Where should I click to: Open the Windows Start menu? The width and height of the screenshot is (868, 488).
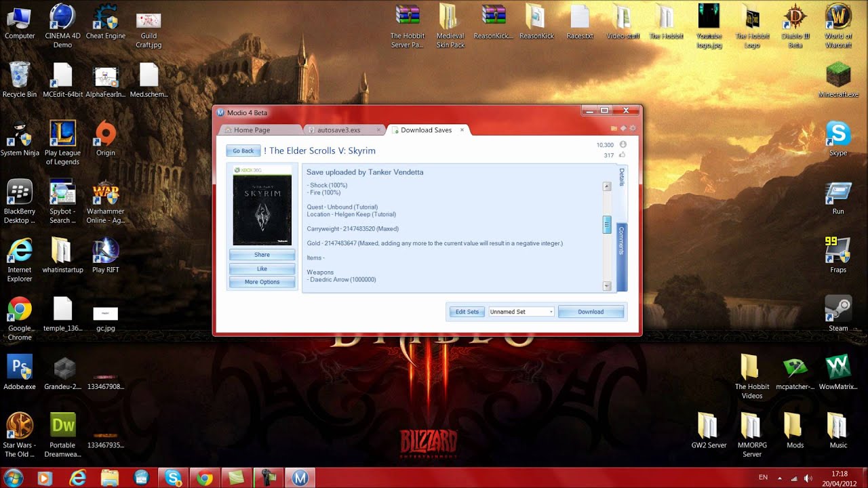[14, 478]
